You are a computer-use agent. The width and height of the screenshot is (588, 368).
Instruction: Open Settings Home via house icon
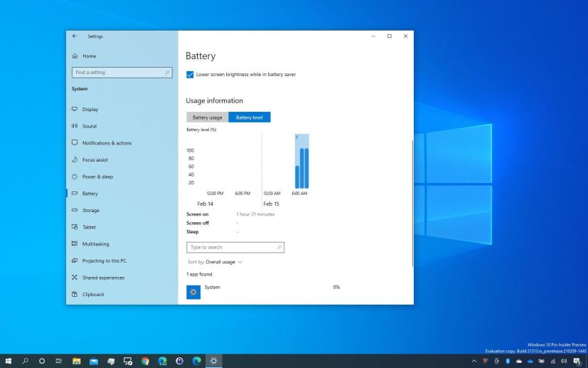(75, 56)
